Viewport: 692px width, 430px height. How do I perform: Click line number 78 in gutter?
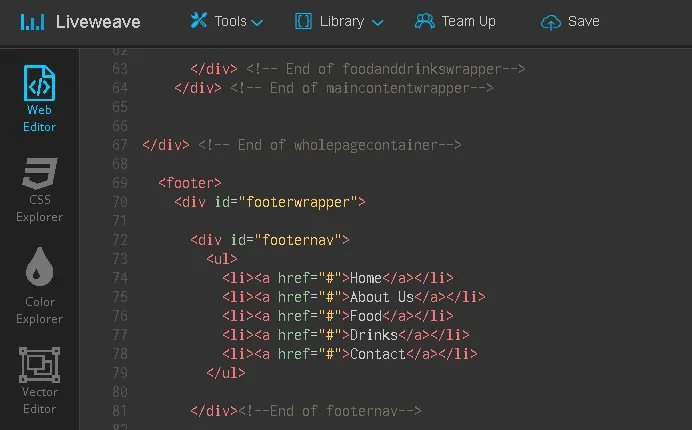pos(120,354)
